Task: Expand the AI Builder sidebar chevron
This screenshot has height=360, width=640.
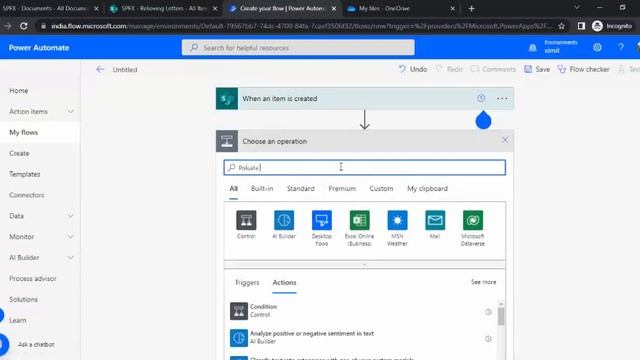Action: [x=70, y=258]
